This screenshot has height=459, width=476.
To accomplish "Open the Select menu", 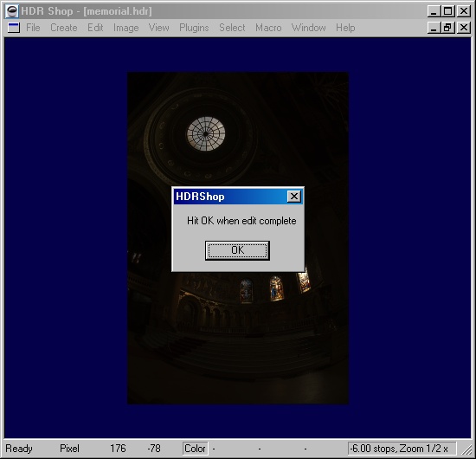I will 232,28.
